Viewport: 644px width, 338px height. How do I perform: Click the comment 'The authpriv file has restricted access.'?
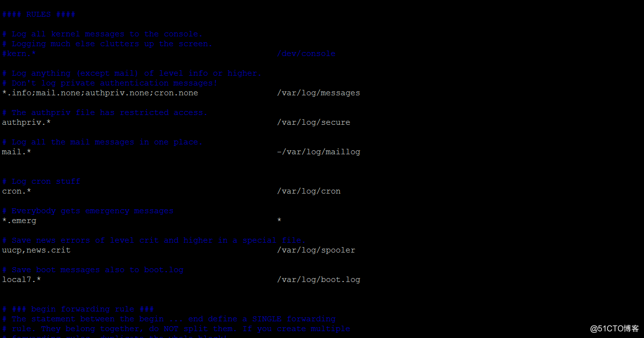tap(109, 113)
